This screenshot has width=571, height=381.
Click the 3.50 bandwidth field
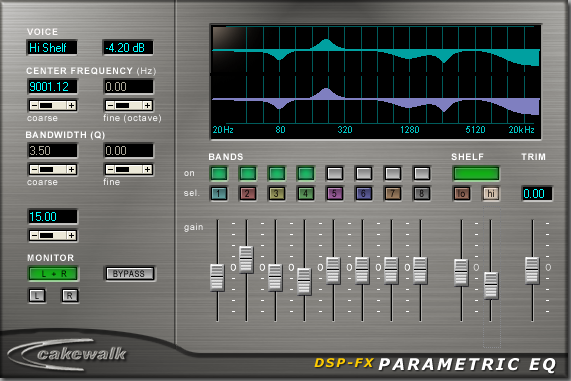pos(52,150)
